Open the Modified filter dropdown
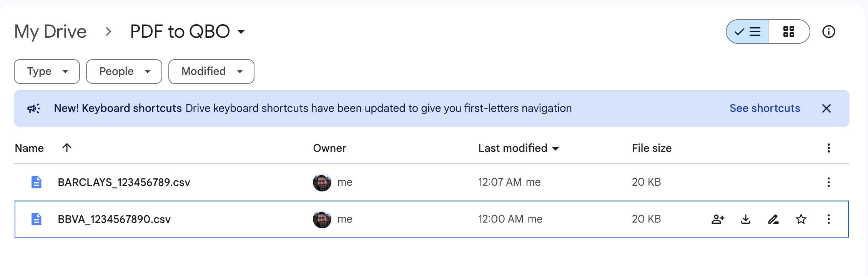The height and width of the screenshot is (276, 868). [211, 71]
